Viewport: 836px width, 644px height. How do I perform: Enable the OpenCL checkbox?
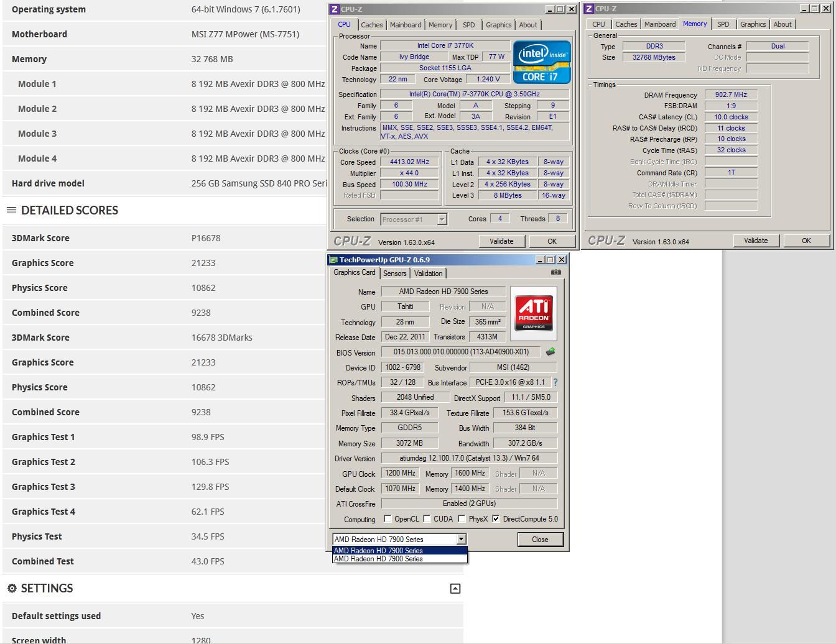pyautogui.click(x=388, y=518)
